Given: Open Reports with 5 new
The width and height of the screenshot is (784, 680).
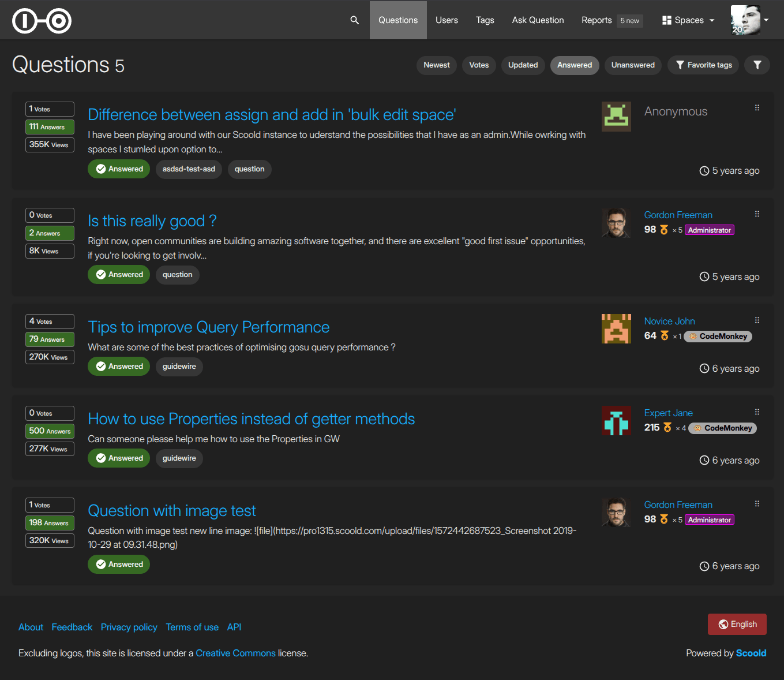Looking at the screenshot, I should [612, 20].
